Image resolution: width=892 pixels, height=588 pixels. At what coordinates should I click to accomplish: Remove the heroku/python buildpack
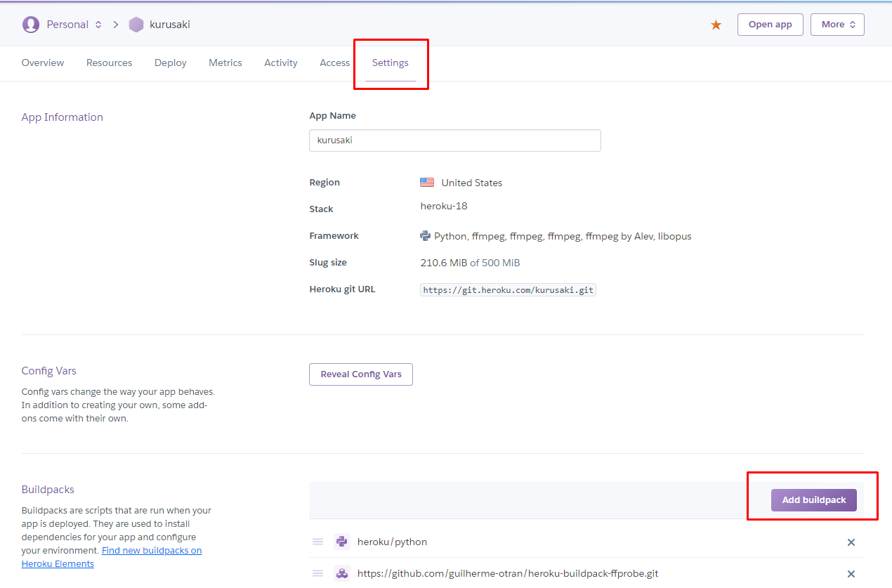[851, 542]
